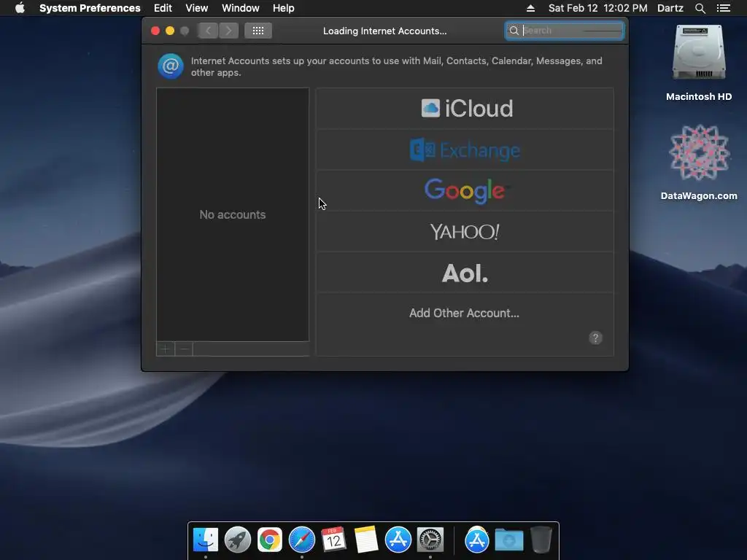Show all preferences grid button
The width and height of the screenshot is (747, 560).
[x=258, y=31]
